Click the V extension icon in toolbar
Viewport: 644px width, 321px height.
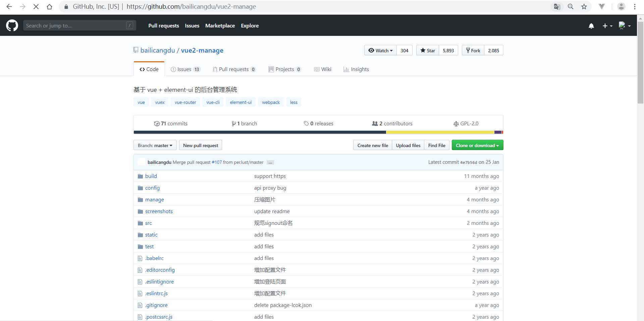point(602,7)
